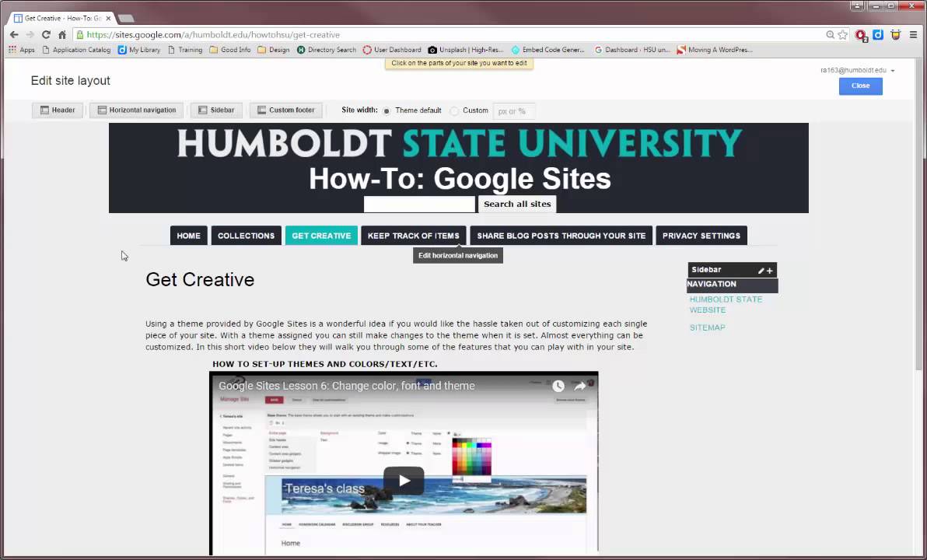Click the yellow mask extension icon

896,35
